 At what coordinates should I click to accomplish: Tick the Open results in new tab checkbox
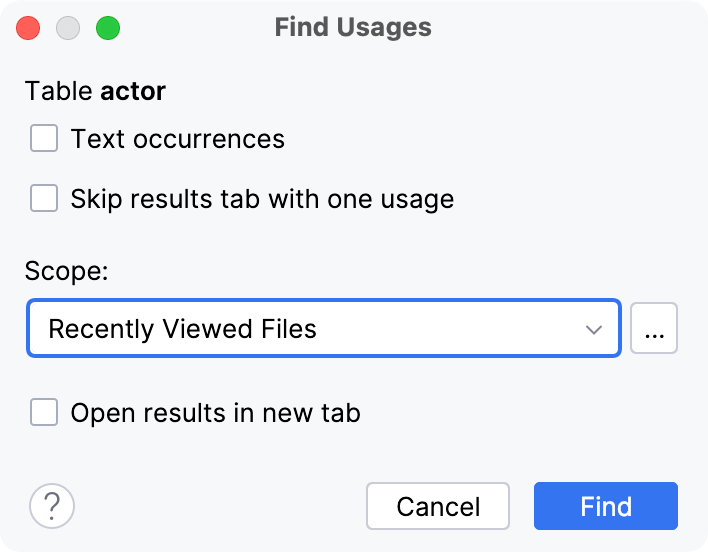(44, 412)
